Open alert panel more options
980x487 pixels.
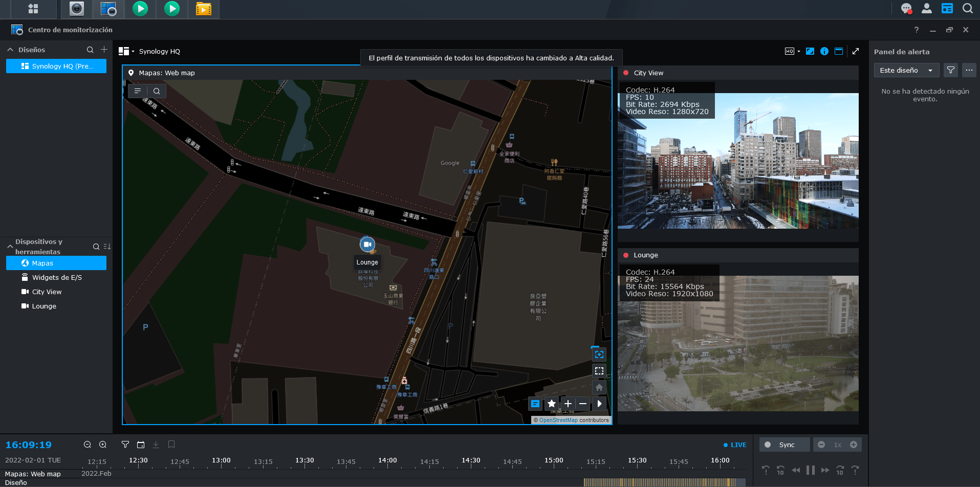pyautogui.click(x=969, y=70)
